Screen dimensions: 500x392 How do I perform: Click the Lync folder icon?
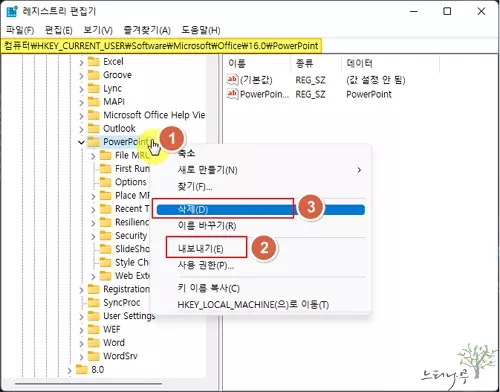tap(94, 88)
